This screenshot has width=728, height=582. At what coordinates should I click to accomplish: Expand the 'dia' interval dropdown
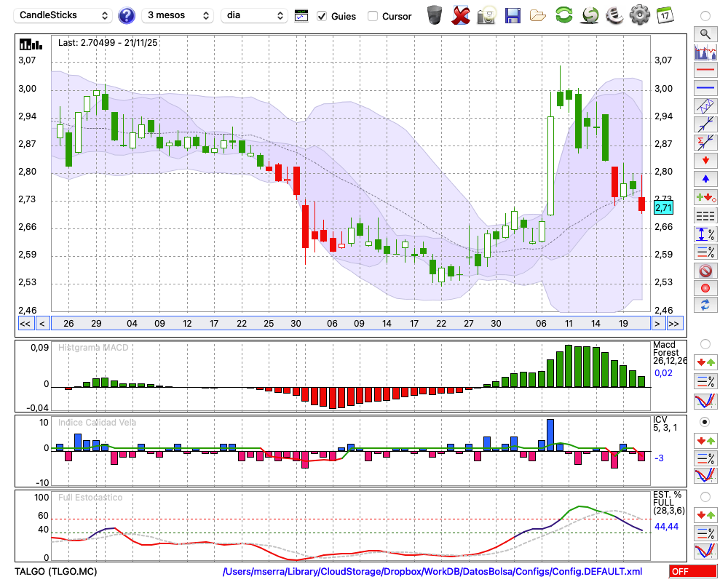pyautogui.click(x=255, y=15)
